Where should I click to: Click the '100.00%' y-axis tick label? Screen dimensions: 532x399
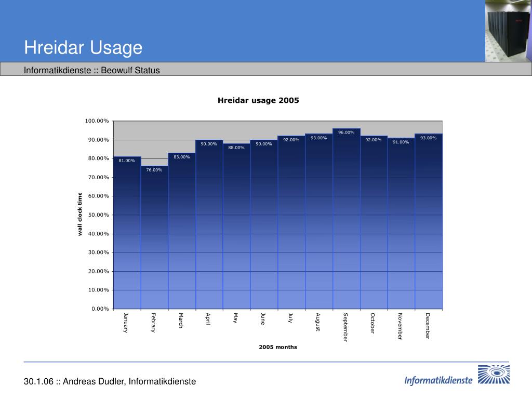point(97,121)
